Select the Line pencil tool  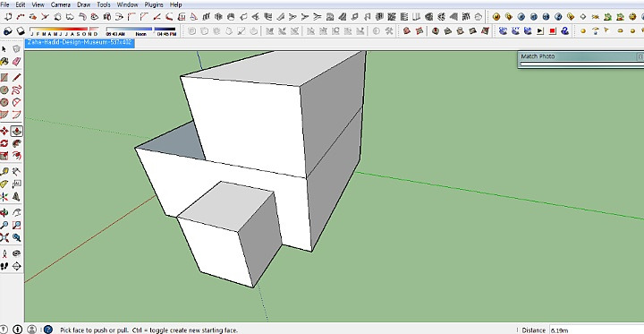[16, 78]
